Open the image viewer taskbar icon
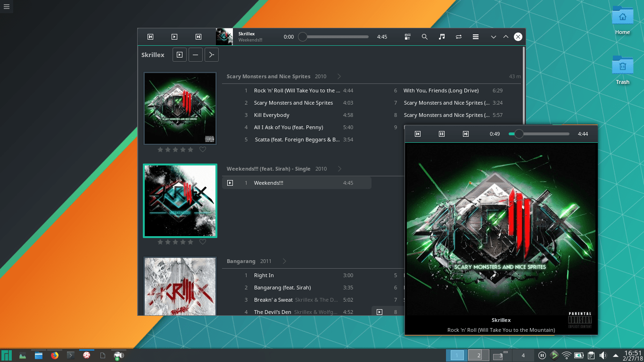 point(23,355)
